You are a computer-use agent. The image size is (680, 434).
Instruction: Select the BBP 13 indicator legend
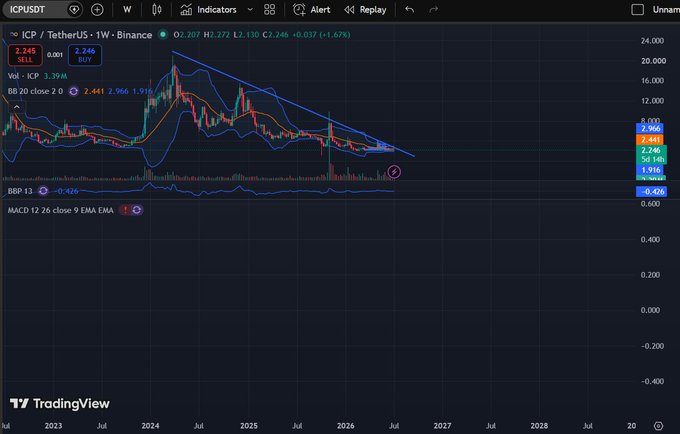click(20, 191)
